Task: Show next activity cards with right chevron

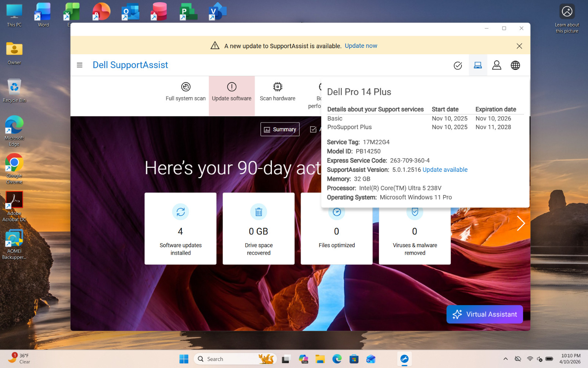Action: (521, 223)
